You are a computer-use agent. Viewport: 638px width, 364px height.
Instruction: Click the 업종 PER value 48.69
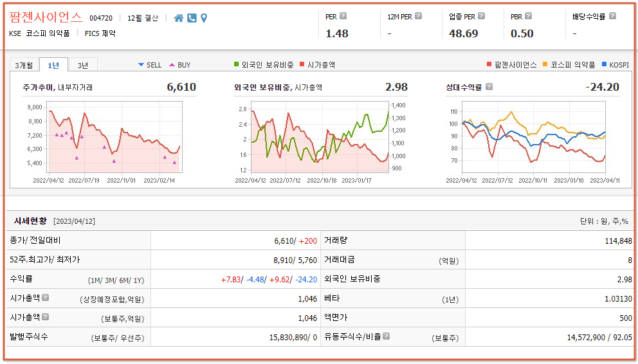(464, 33)
